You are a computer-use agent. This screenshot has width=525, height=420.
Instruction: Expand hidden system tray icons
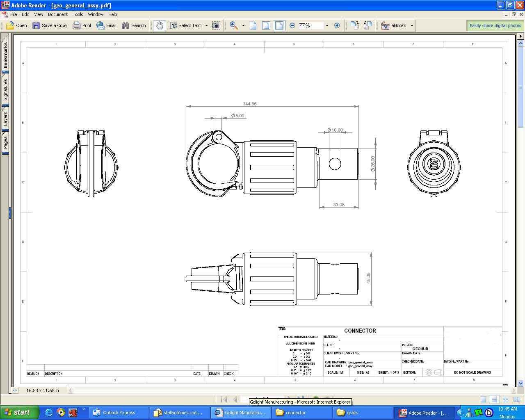click(x=460, y=413)
